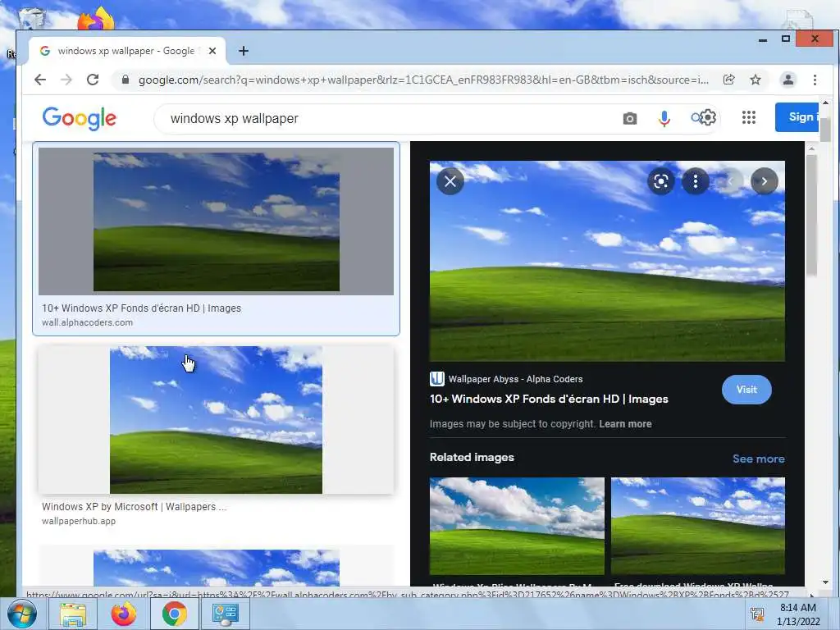Open the Windows Start menu
840x630 pixels.
pos(21,614)
